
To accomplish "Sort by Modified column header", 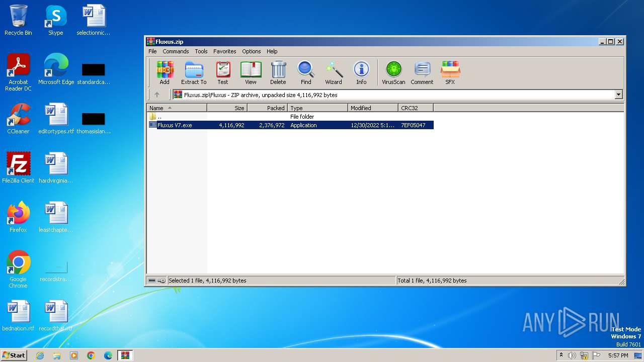I will click(x=373, y=108).
